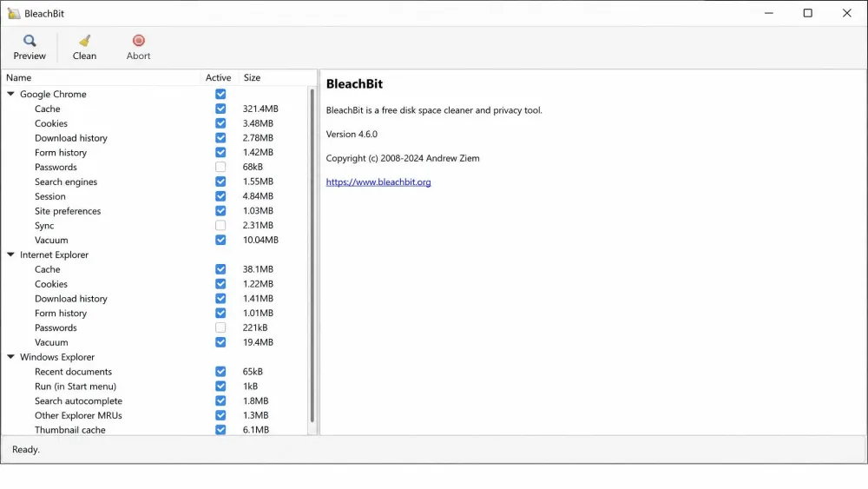868x489 pixels.
Task: Uncheck Search engines checkbox
Action: click(x=220, y=182)
